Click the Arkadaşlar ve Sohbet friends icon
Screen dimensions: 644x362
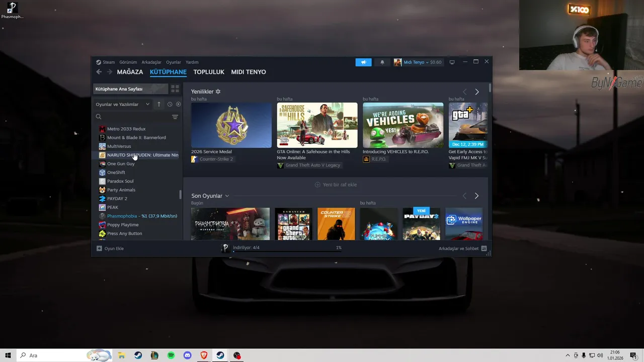(x=484, y=248)
